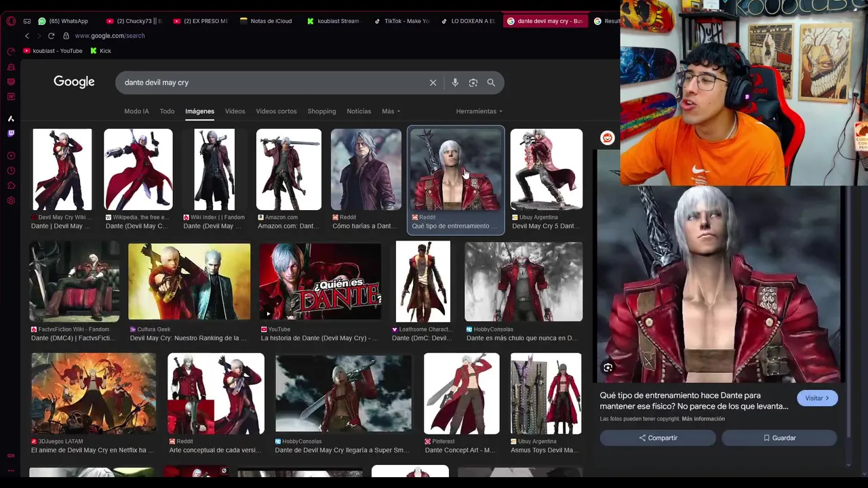Open the settings gear in sidebar
This screenshot has width=868, height=488.
click(x=11, y=201)
